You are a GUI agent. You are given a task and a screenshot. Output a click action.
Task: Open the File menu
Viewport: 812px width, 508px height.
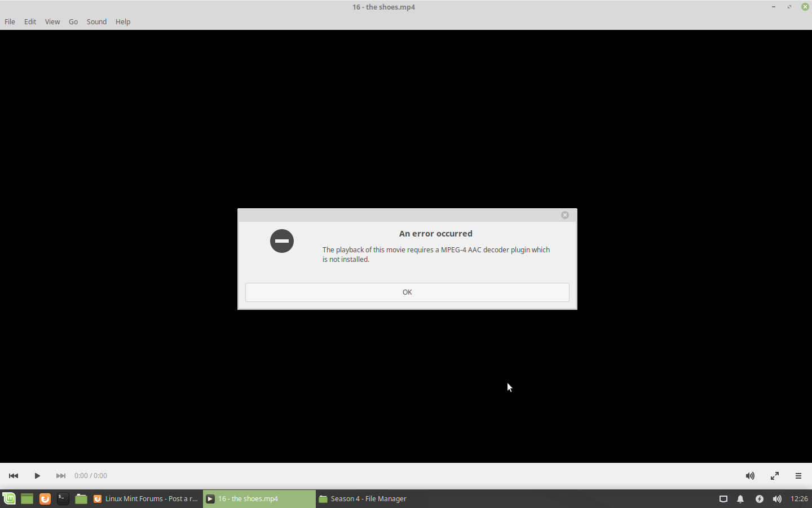coord(10,21)
